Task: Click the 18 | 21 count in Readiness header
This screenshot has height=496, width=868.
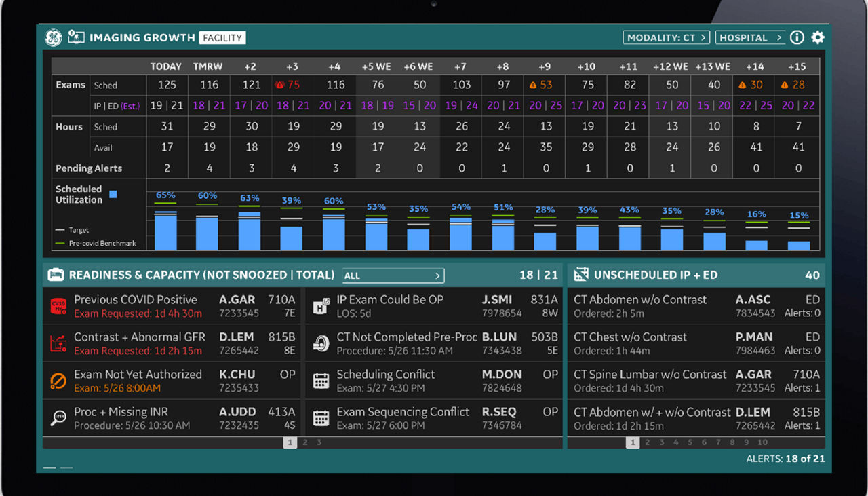Action: [x=538, y=275]
